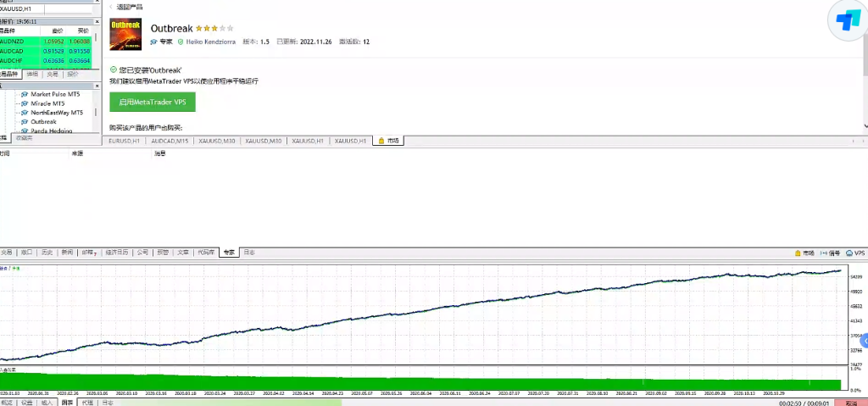Open the 经济日历 tab in the Toolbox
Screen dimensions: 868x406
[117, 253]
